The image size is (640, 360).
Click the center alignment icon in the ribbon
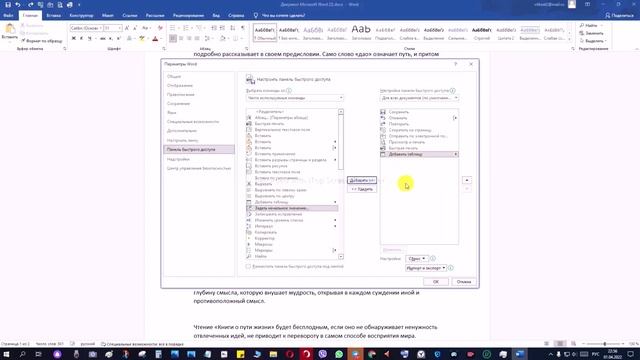click(181, 38)
